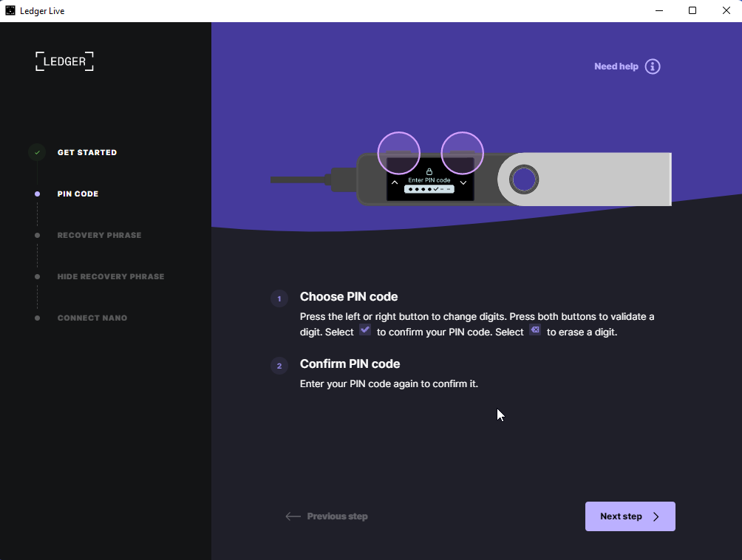Click the up chevron on the device screen

395,182
